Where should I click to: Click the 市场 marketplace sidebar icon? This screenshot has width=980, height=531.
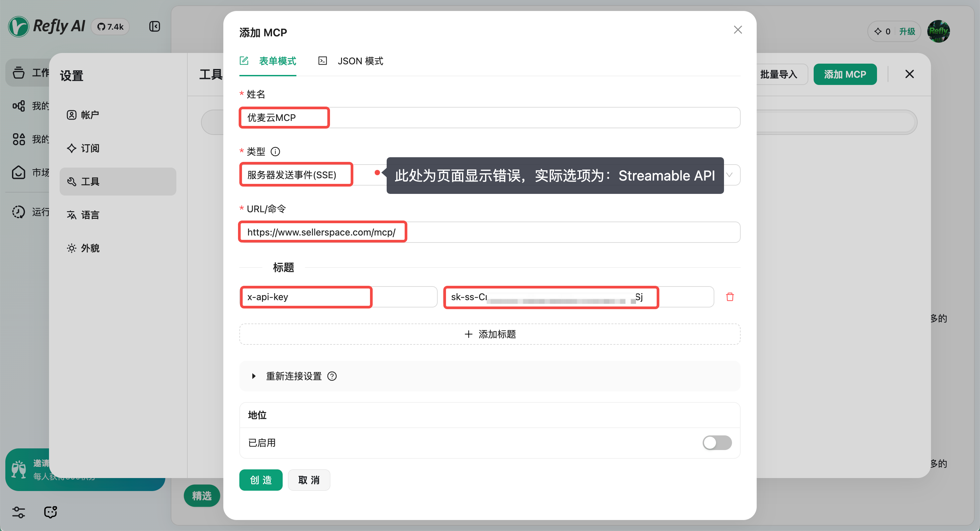[18, 172]
